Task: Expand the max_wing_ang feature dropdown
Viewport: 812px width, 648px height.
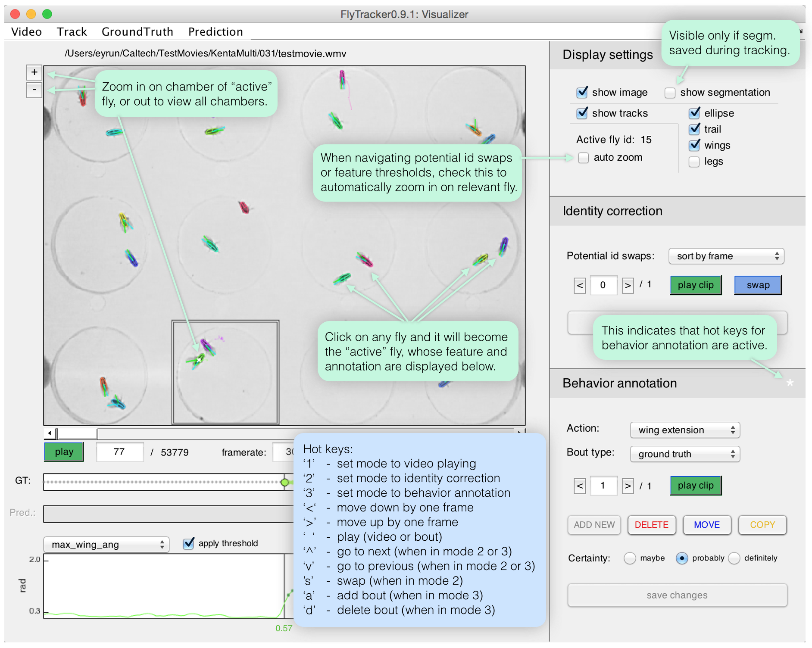Action: [106, 545]
